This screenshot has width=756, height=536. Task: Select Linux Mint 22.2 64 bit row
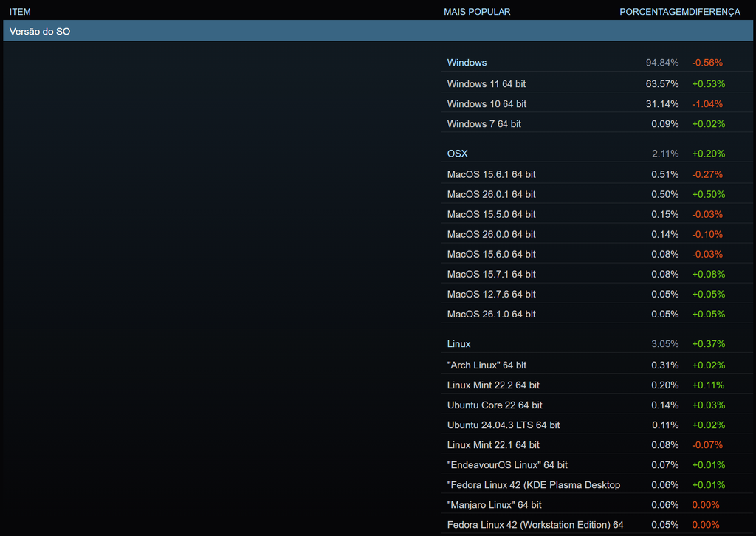click(493, 385)
